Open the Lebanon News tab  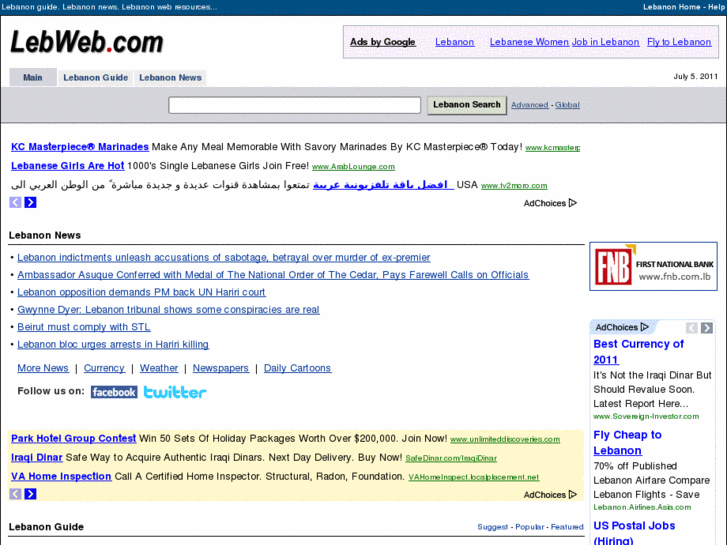coord(170,77)
